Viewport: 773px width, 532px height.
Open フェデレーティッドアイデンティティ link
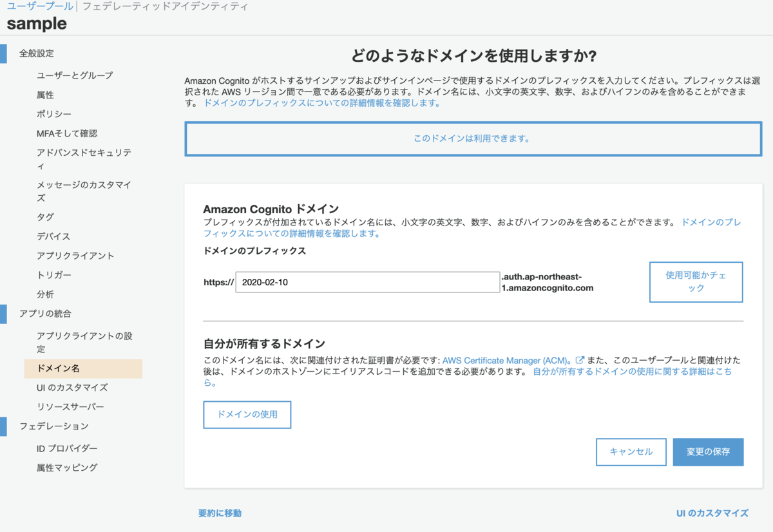click(x=164, y=6)
